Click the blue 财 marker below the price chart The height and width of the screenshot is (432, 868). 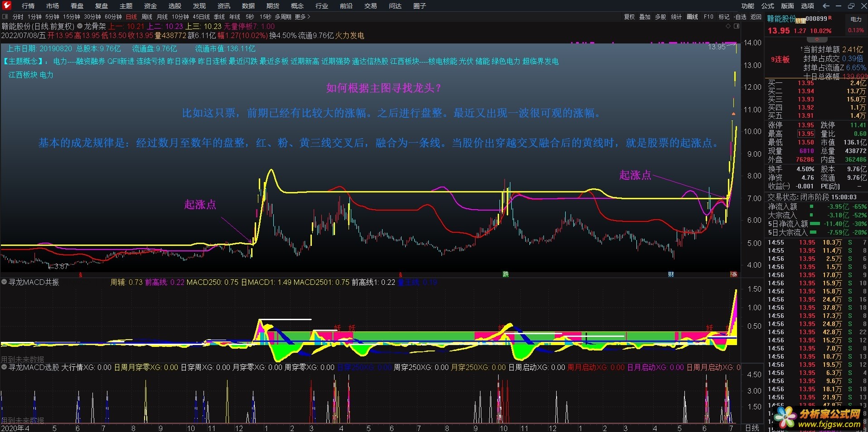point(671,274)
